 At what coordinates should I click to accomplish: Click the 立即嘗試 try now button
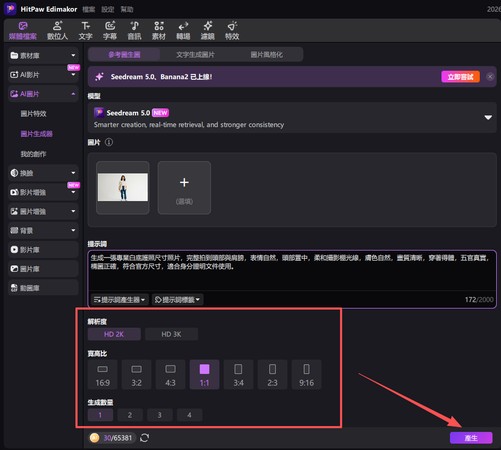click(461, 77)
